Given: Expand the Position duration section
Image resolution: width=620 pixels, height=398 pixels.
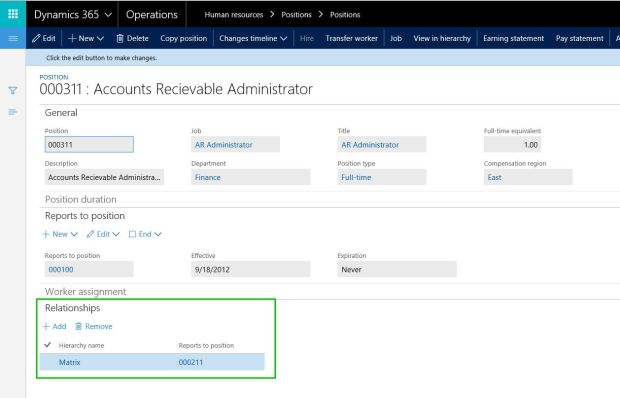Looking at the screenshot, I should [81, 200].
